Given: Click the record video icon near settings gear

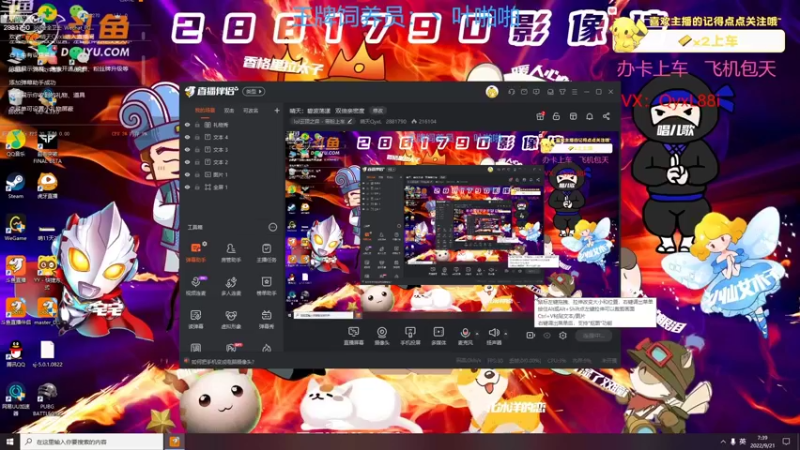Looking at the screenshot, I should (531, 335).
